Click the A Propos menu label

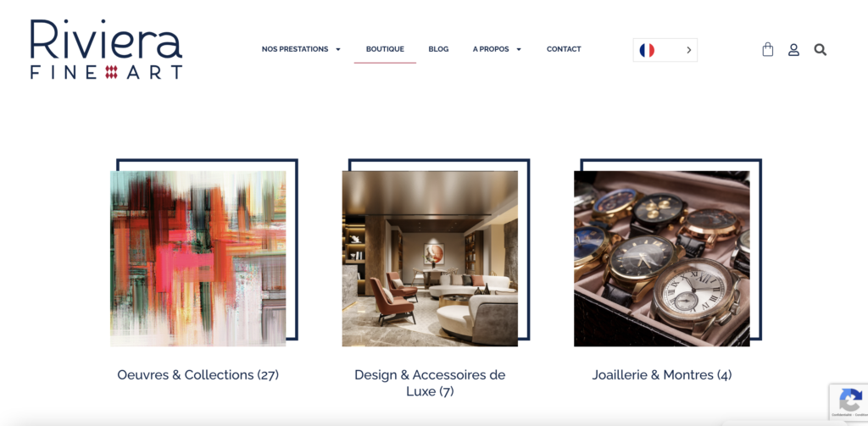tap(491, 49)
